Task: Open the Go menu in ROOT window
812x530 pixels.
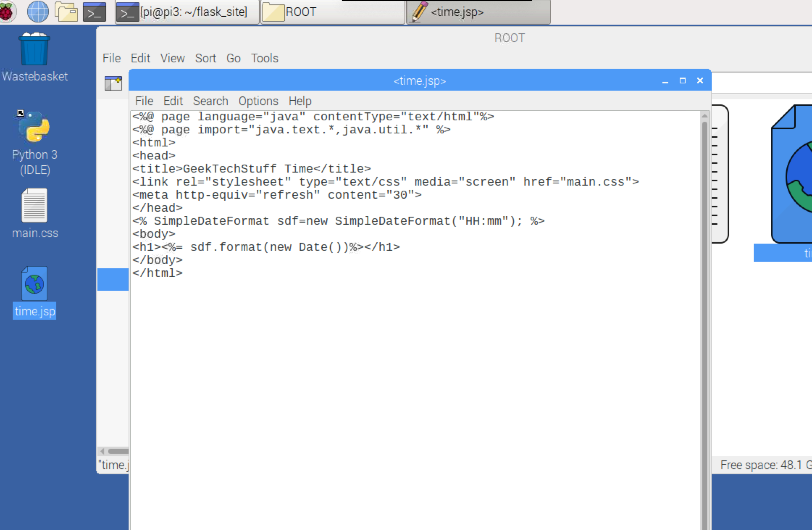Action: pyautogui.click(x=233, y=58)
